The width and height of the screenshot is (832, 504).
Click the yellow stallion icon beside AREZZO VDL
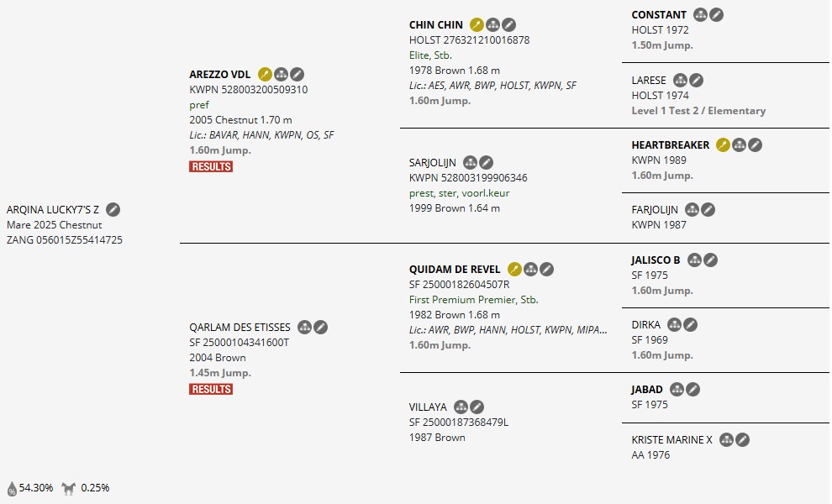(x=265, y=75)
